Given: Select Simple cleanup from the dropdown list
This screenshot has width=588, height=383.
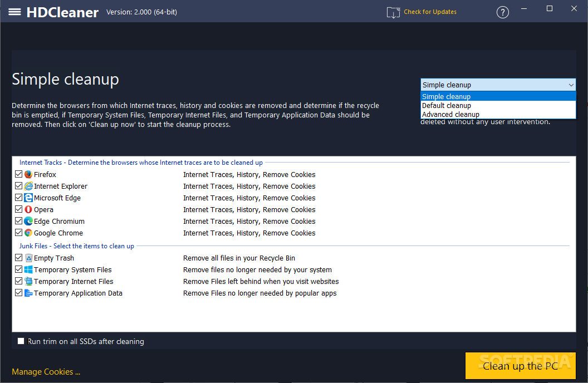Looking at the screenshot, I should pyautogui.click(x=498, y=96).
